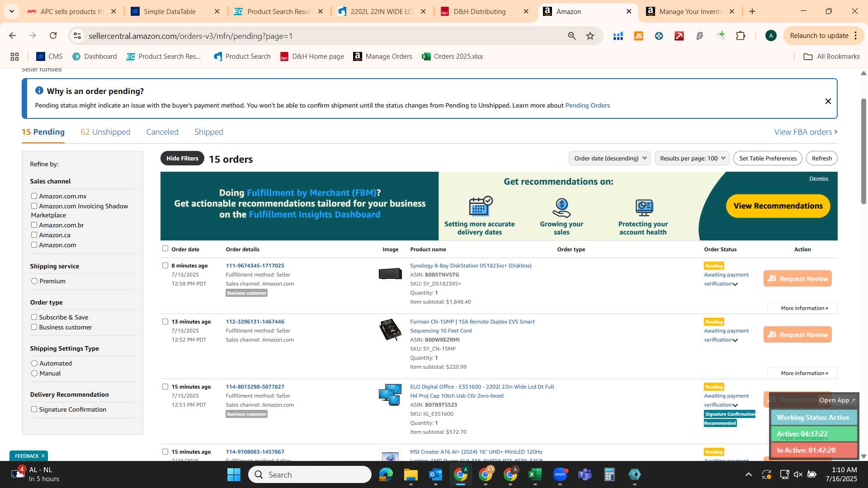Switch to Manage Your Inventory browser tab
This screenshot has height=488, width=868.
[690, 11]
